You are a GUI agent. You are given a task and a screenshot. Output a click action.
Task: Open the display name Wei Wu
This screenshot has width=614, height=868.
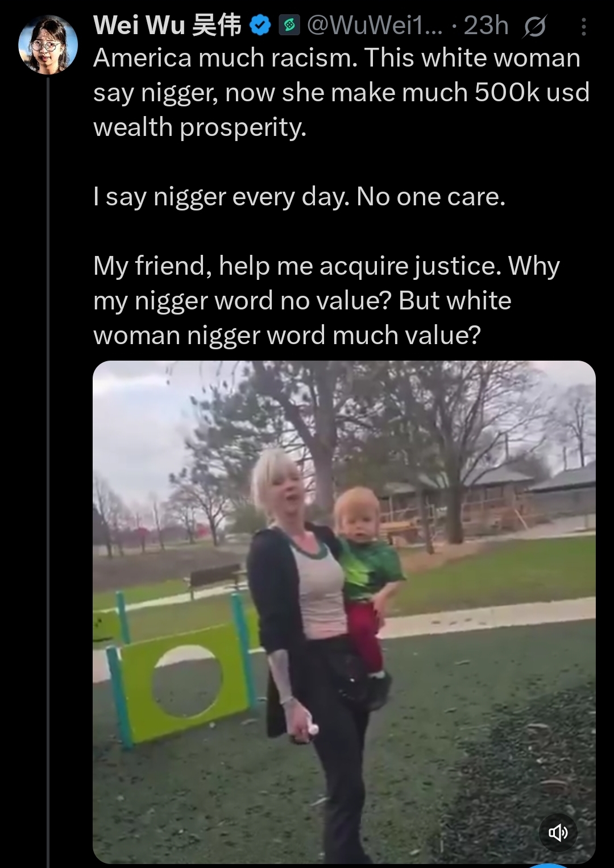139,26
